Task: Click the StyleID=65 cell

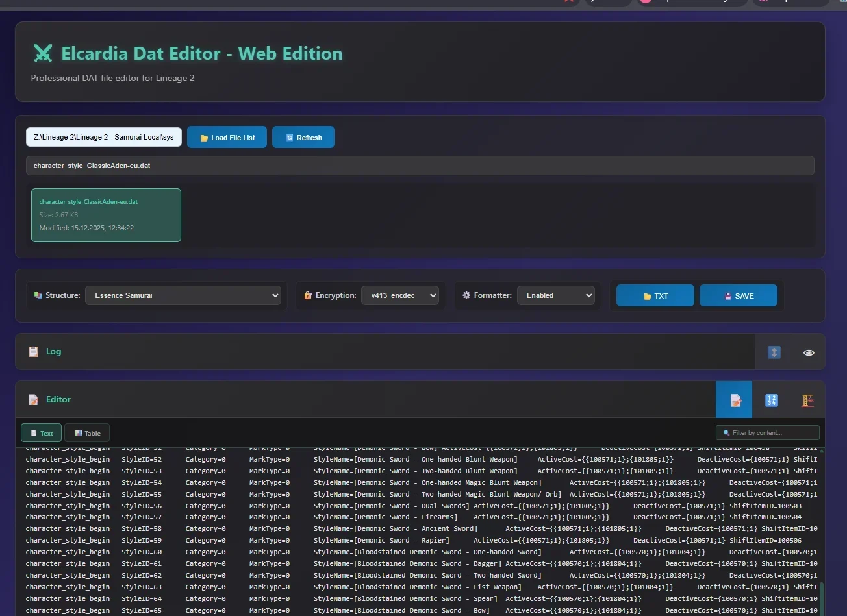Action: tap(142, 611)
